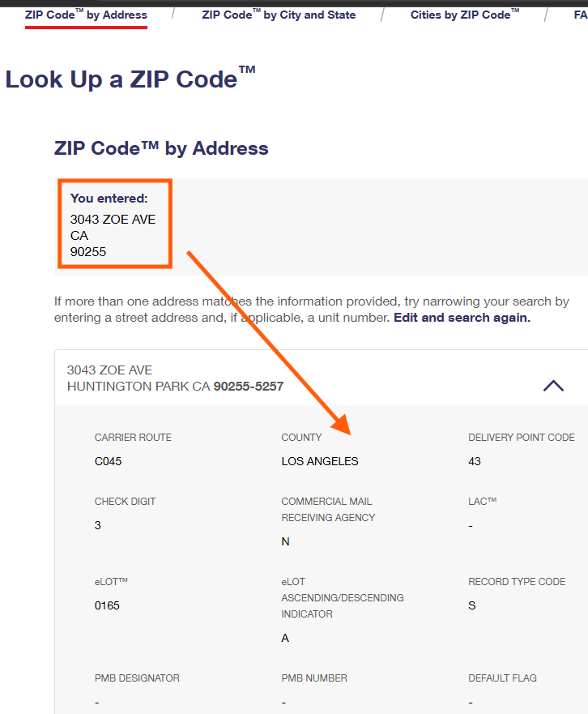
Task: Click the Commercial Mail Receiving Agency label
Action: pos(326,509)
